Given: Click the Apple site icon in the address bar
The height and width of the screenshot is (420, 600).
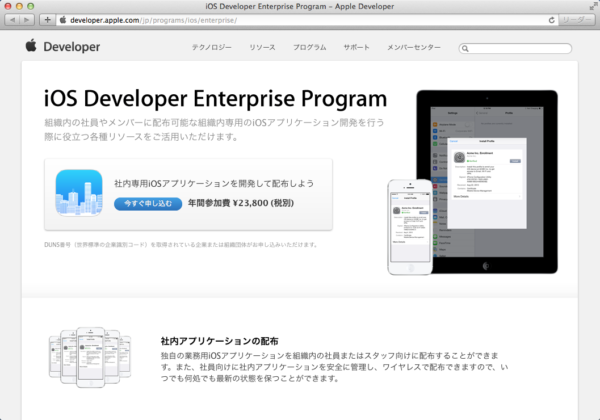Looking at the screenshot, I should (63, 20).
